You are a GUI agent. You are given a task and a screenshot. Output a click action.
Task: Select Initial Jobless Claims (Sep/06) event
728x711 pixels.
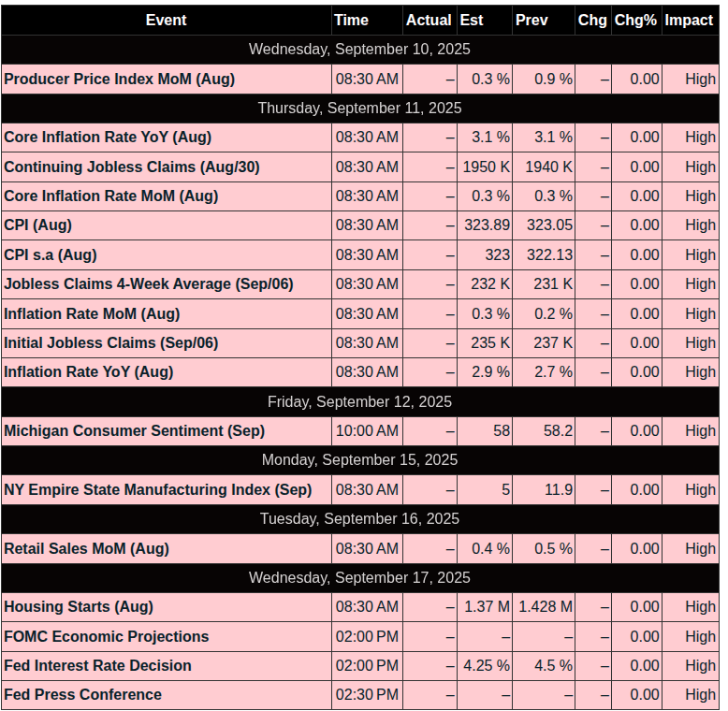[x=111, y=343]
